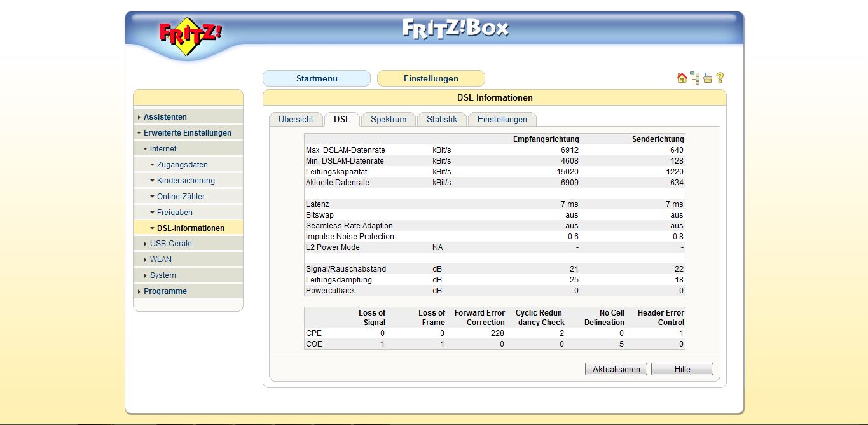This screenshot has width=868, height=425.
Task: Collapse Erweiterte Einstellungen section
Action: (x=188, y=133)
